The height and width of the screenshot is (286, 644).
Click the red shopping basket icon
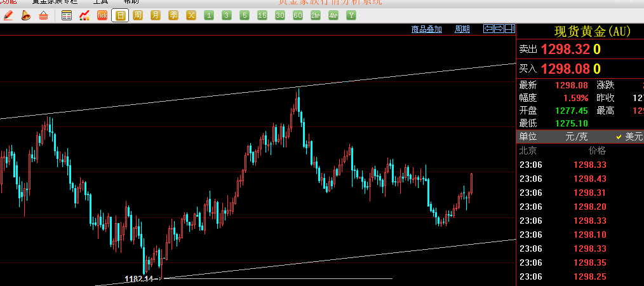[43, 16]
